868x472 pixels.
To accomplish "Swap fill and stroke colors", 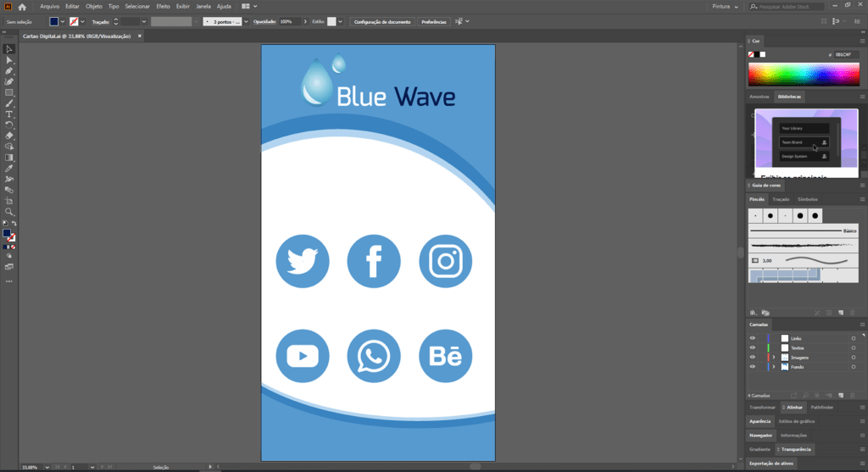I will (x=14, y=224).
